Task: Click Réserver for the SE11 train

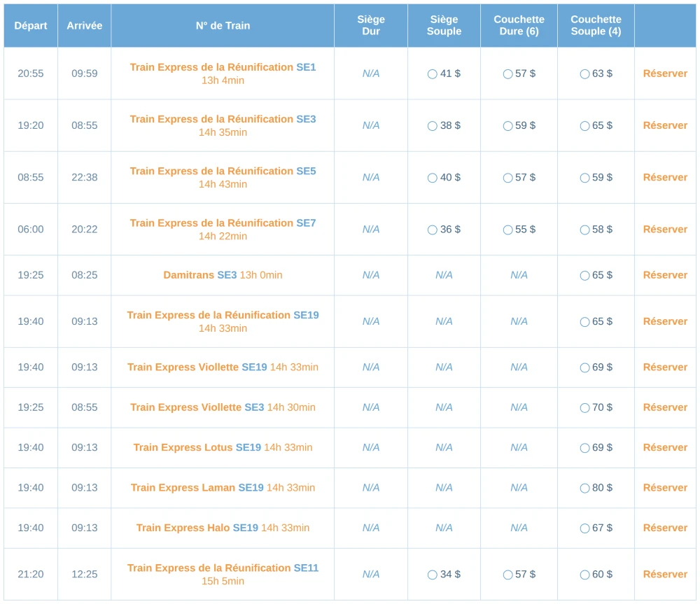Action: click(x=665, y=574)
